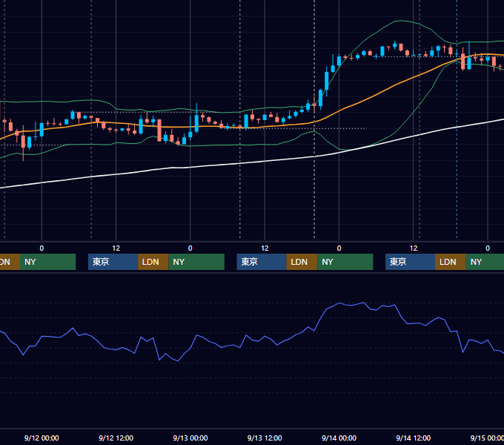Screen dimensions: 504x445
Task: Select the NY session block ending near 9/13 00:00
Action: coord(196,262)
